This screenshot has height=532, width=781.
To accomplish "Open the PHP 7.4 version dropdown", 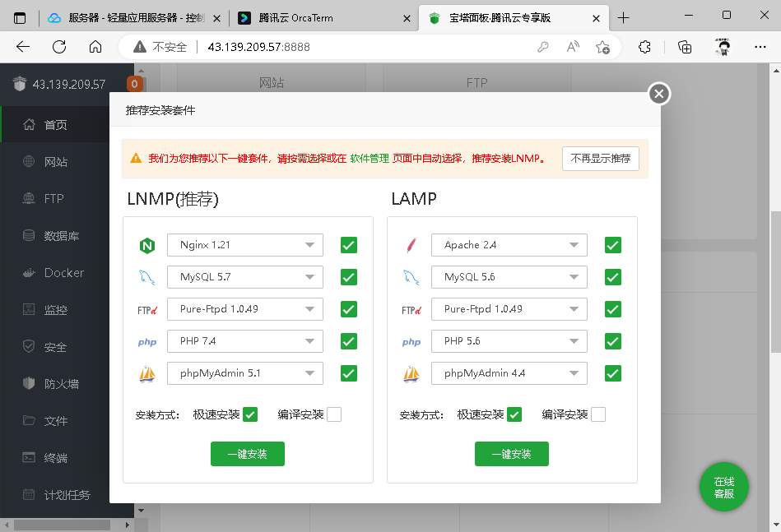I will pos(245,341).
